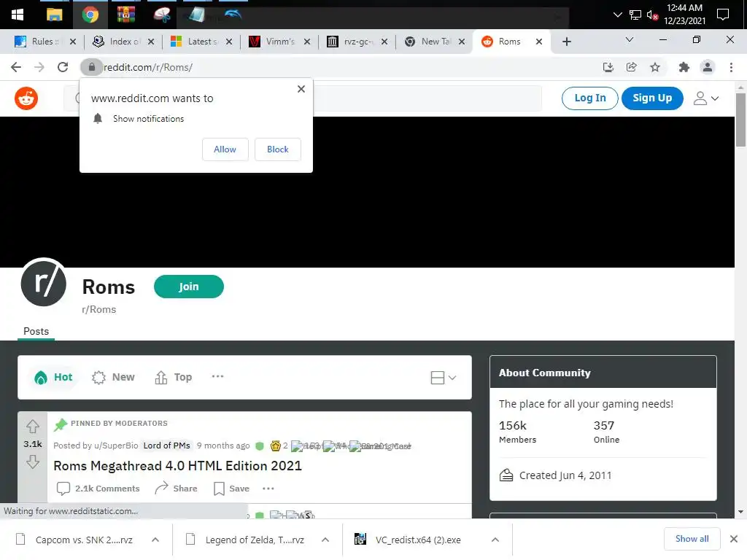Switch to the Vimm's tab
Viewport: 747px width, 560px height.
pyautogui.click(x=278, y=42)
